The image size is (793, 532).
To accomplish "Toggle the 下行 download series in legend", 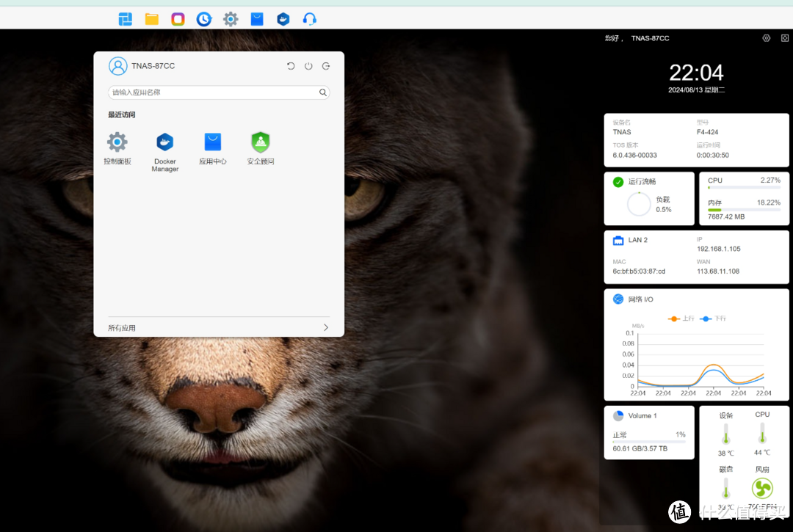I will 714,318.
